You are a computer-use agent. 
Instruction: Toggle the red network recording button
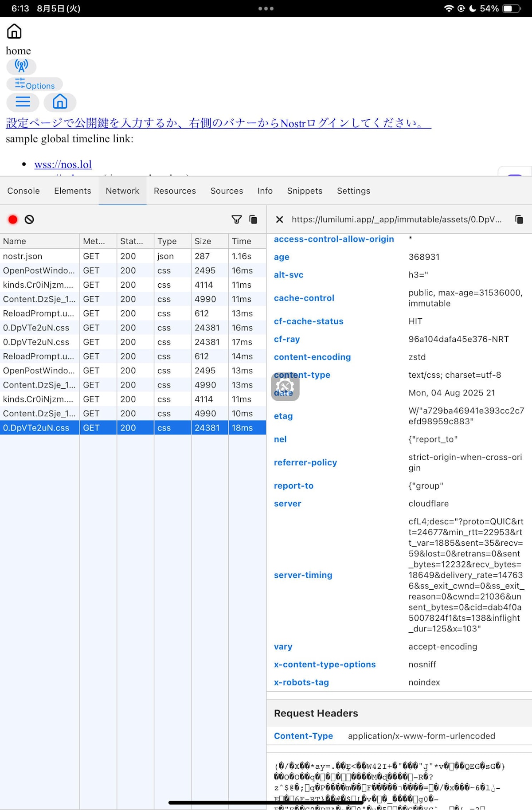[x=13, y=219]
